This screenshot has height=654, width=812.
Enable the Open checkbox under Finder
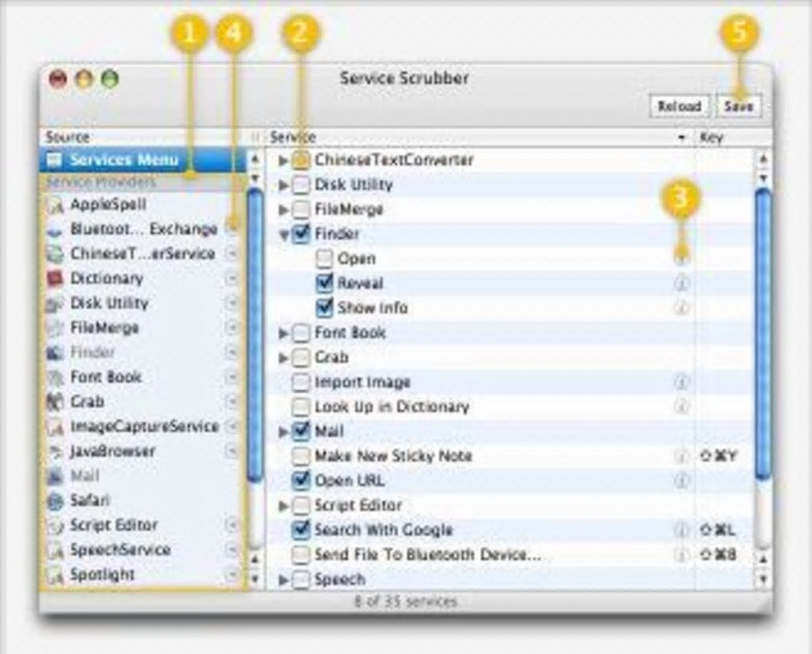coord(324,259)
